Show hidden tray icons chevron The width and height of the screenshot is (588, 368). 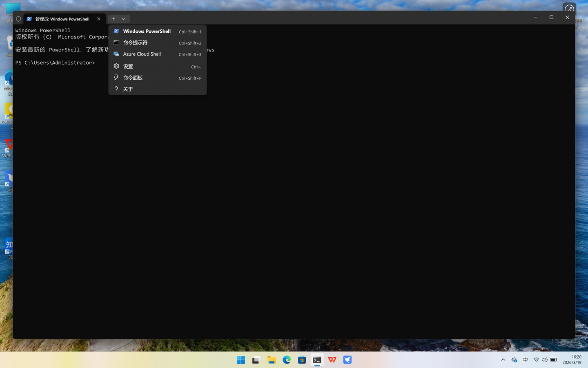click(x=503, y=360)
